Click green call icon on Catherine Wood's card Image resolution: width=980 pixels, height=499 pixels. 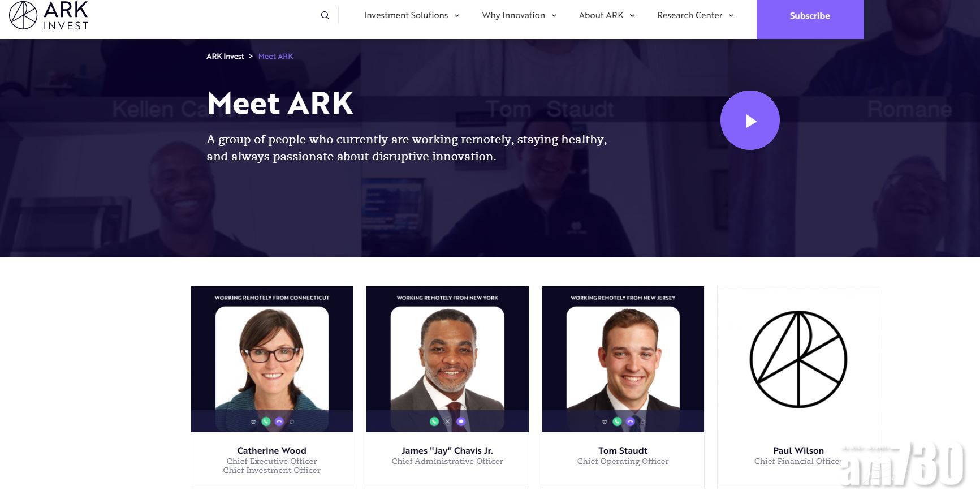pyautogui.click(x=266, y=421)
